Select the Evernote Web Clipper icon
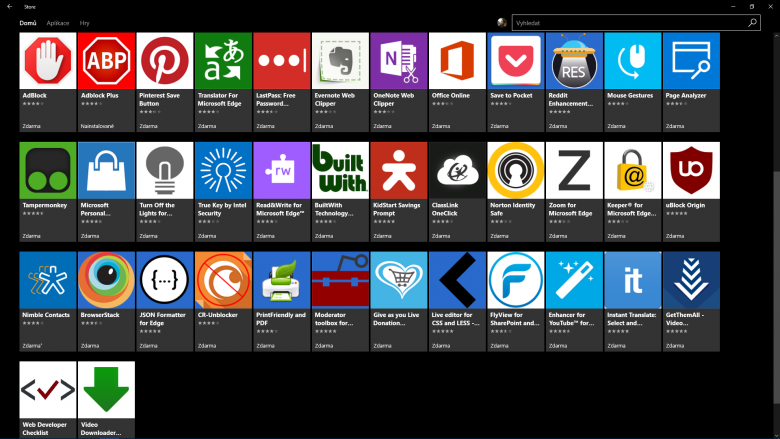Viewport: 780px width, 439px height. pyautogui.click(x=340, y=61)
